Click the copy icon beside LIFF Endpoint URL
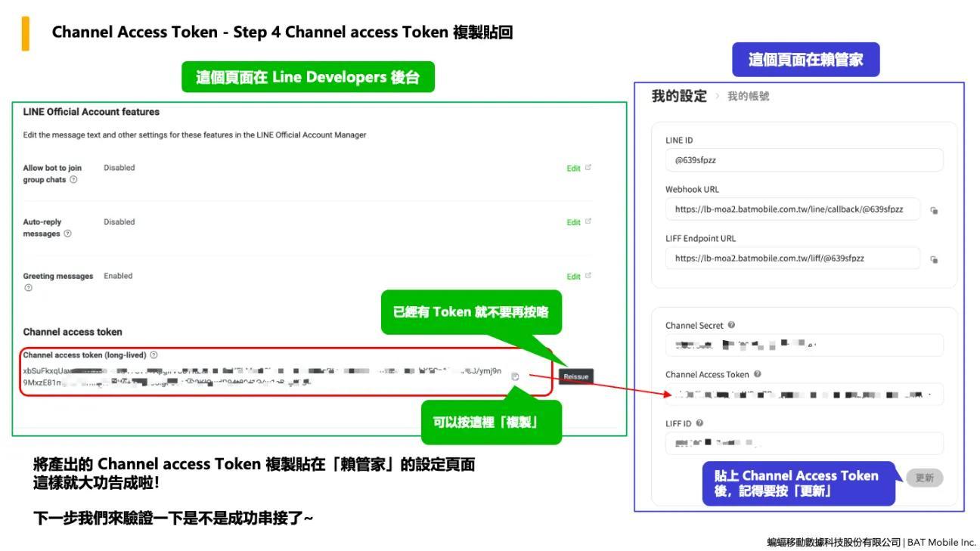The height and width of the screenshot is (551, 980). 934,259
